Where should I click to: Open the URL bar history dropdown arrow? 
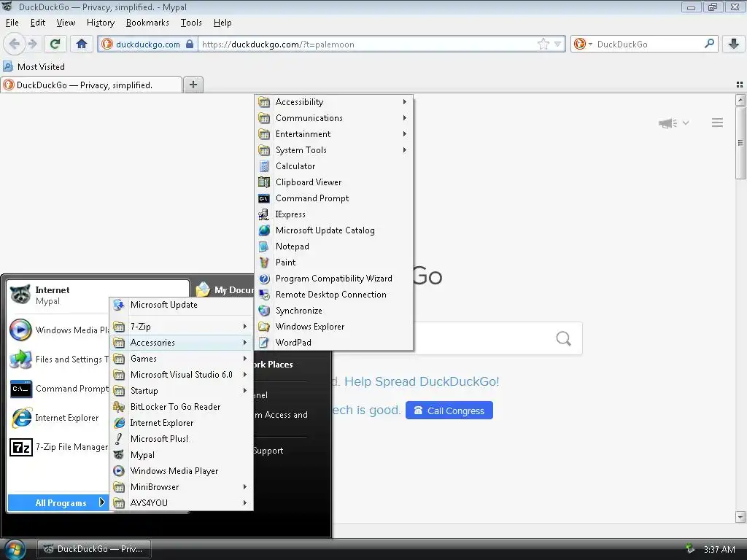point(557,44)
